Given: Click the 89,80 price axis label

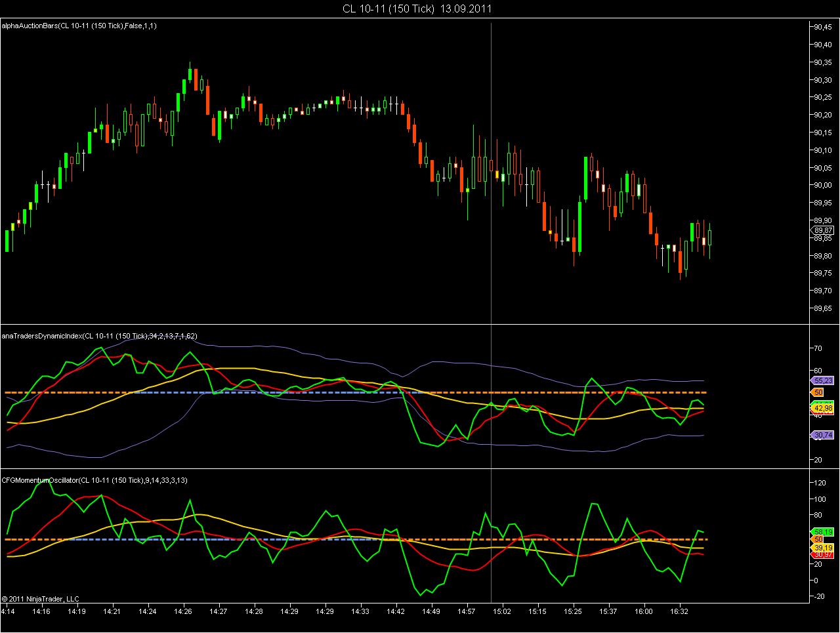Looking at the screenshot, I should point(823,256).
